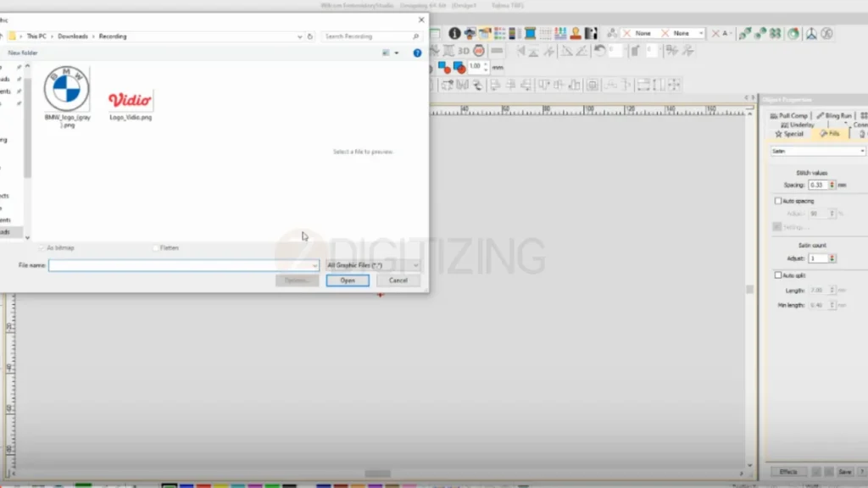Click the Open button

[x=347, y=280]
